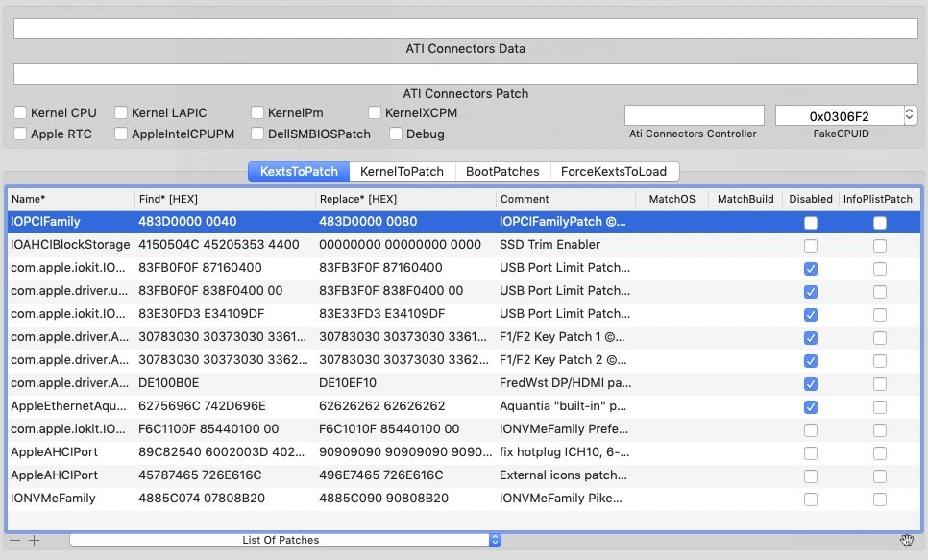Viewport: 928px width, 560px height.
Task: Uncheck Disabled for F1/F2 Key Patch 2
Action: (x=811, y=360)
